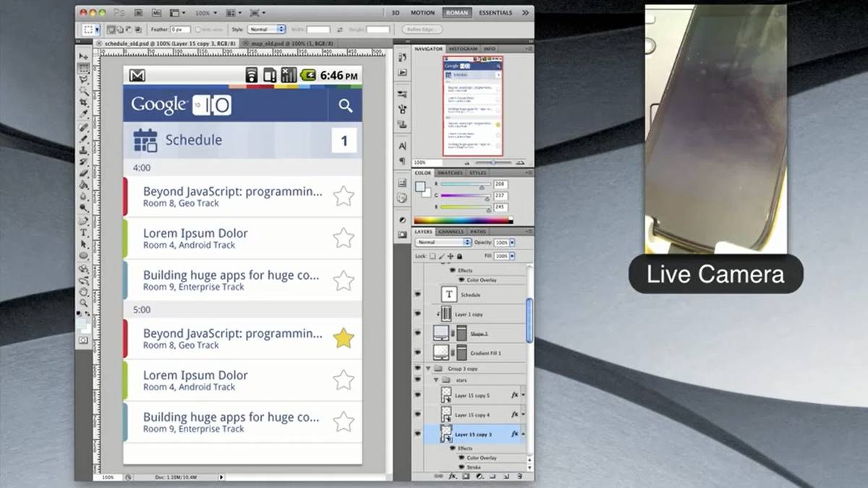Click the Feather input field
This screenshot has width=868, height=488.
pos(180,30)
